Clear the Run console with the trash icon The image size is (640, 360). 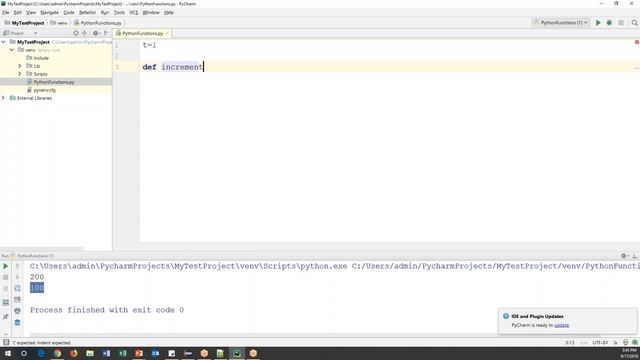pos(17,322)
